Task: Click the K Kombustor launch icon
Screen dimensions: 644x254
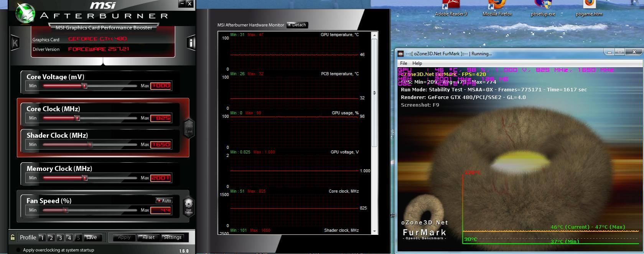Action: (x=15, y=43)
